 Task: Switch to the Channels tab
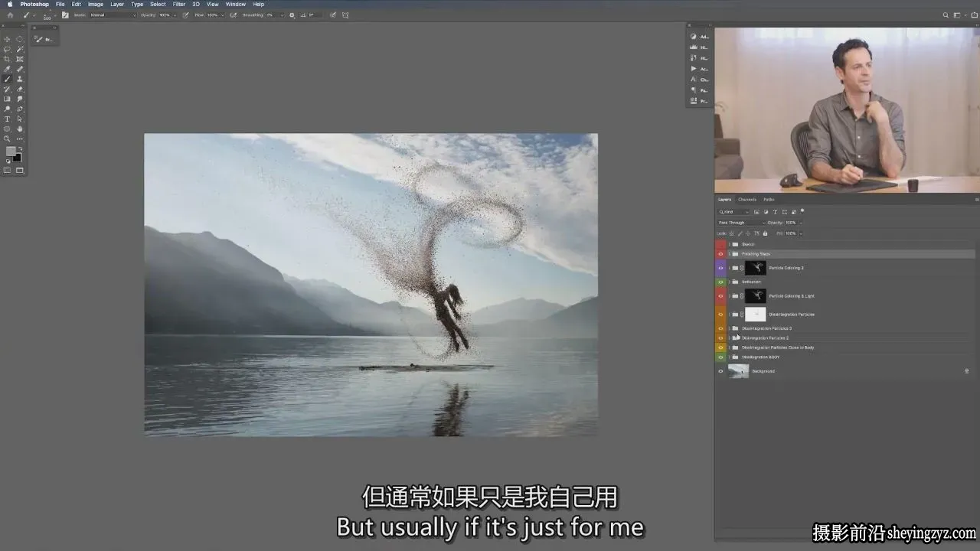coord(747,200)
